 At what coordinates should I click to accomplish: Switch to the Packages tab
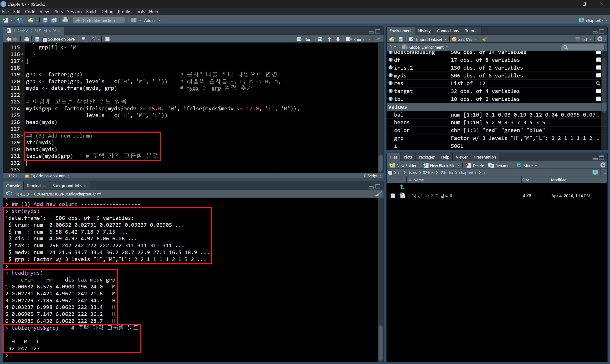pyautogui.click(x=426, y=157)
